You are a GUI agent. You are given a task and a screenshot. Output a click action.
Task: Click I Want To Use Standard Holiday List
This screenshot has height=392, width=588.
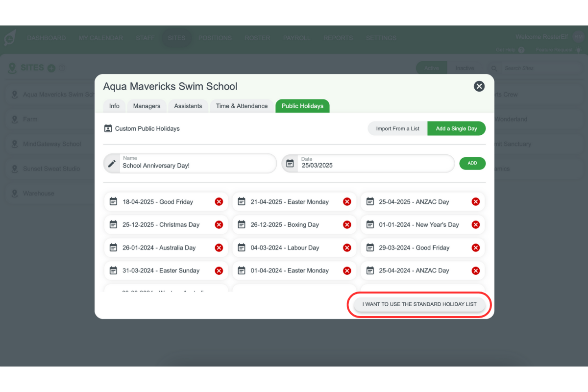(x=419, y=304)
